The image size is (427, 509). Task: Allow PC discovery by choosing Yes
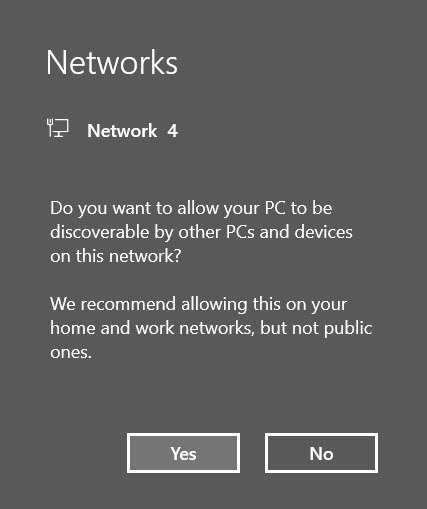point(183,453)
